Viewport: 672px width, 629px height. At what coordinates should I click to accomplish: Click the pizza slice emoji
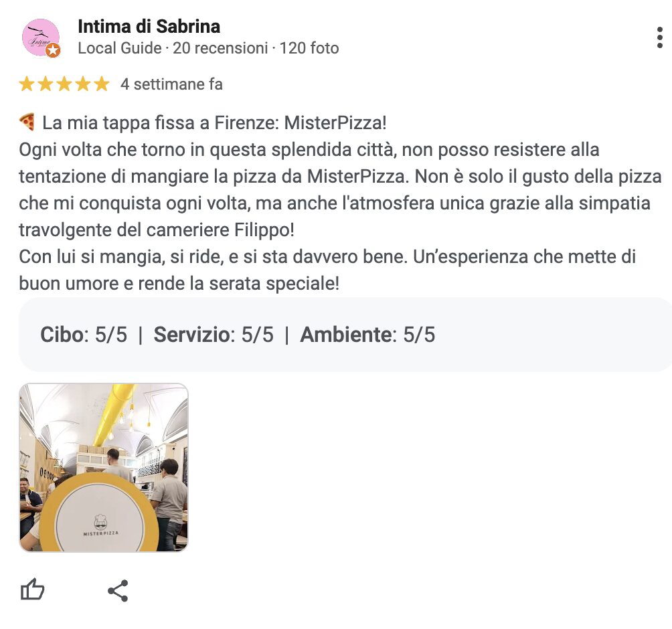[27, 123]
